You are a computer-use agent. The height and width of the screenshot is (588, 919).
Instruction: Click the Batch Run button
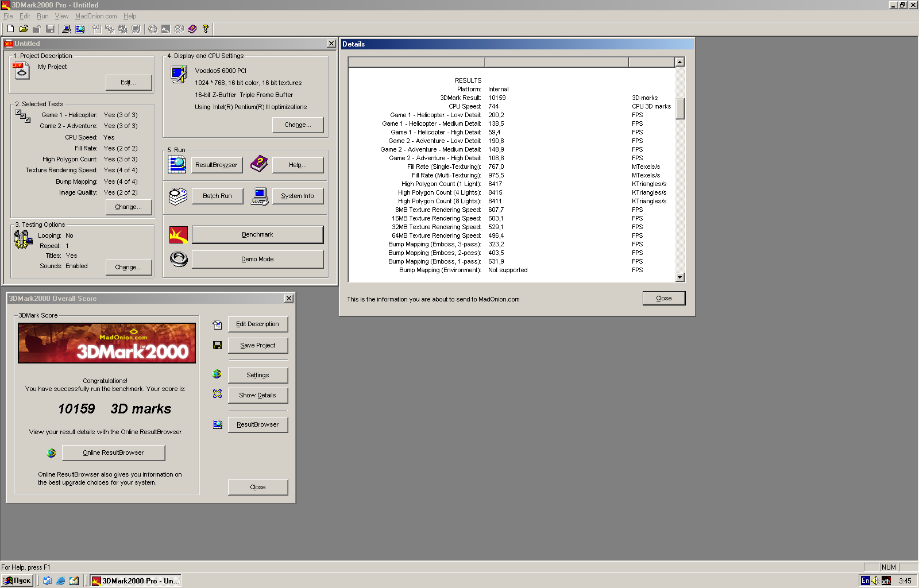click(x=217, y=196)
